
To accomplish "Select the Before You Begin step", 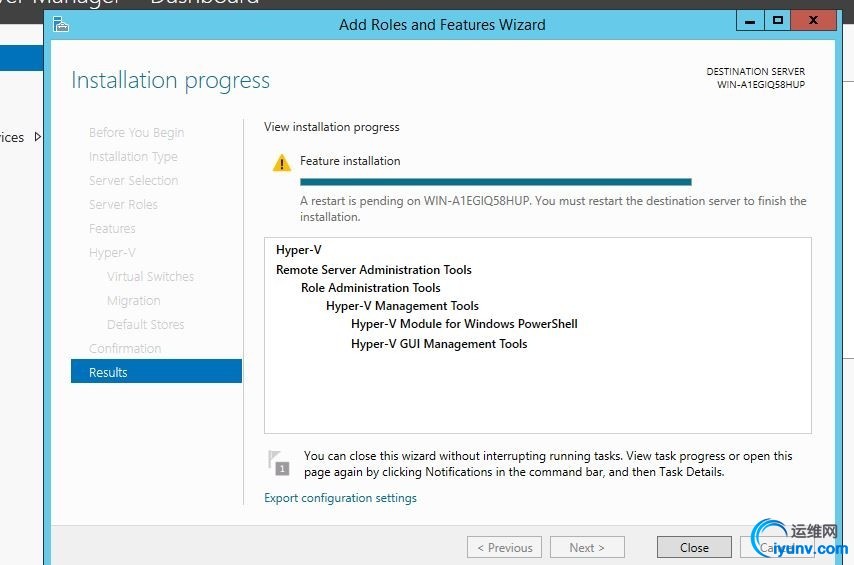I will (136, 132).
